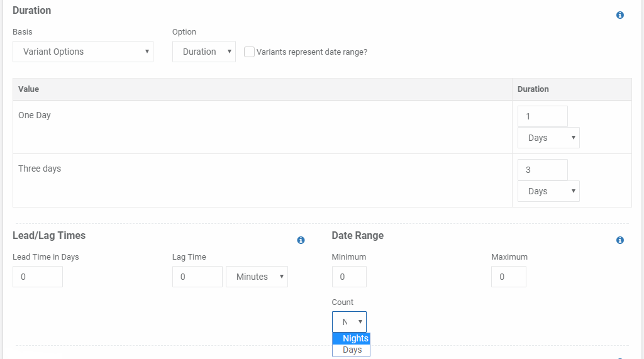644x359 pixels.
Task: Click the One Day duration value field
Action: point(543,116)
